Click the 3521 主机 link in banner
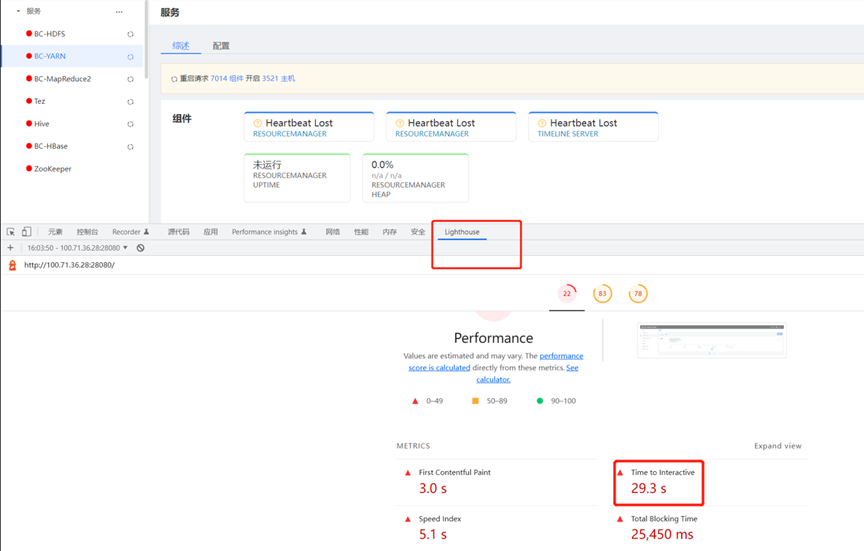 (x=278, y=79)
